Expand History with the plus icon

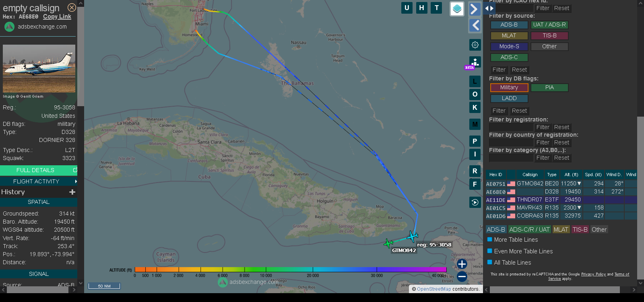(72, 192)
